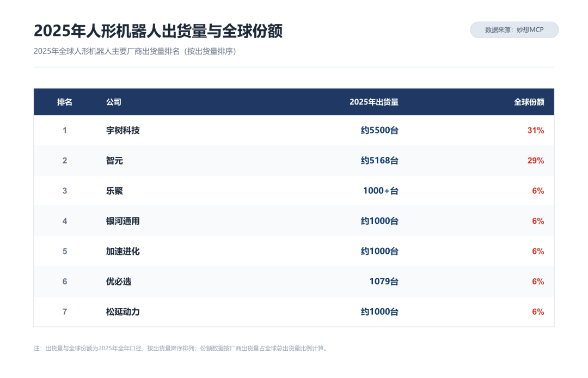Screen dimensions: 588x378
Task: Click the 6% share for 加速进化
Action: [x=538, y=251]
